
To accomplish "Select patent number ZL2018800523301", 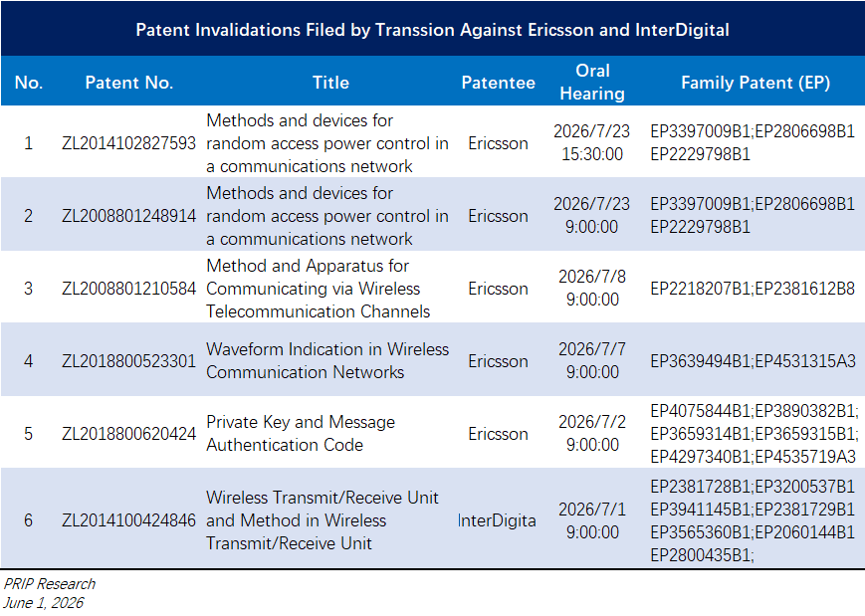I will (128, 361).
